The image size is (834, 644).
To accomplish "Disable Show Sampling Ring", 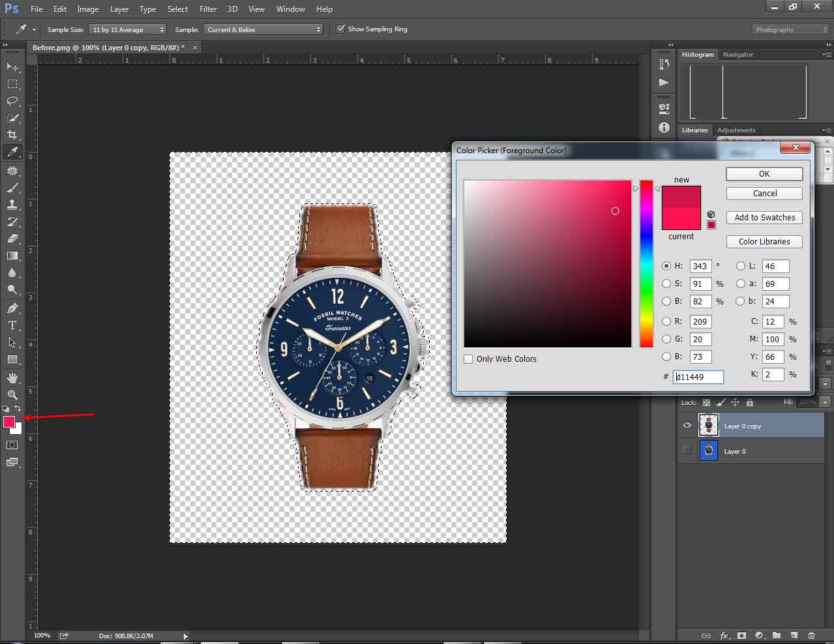I will tap(340, 29).
